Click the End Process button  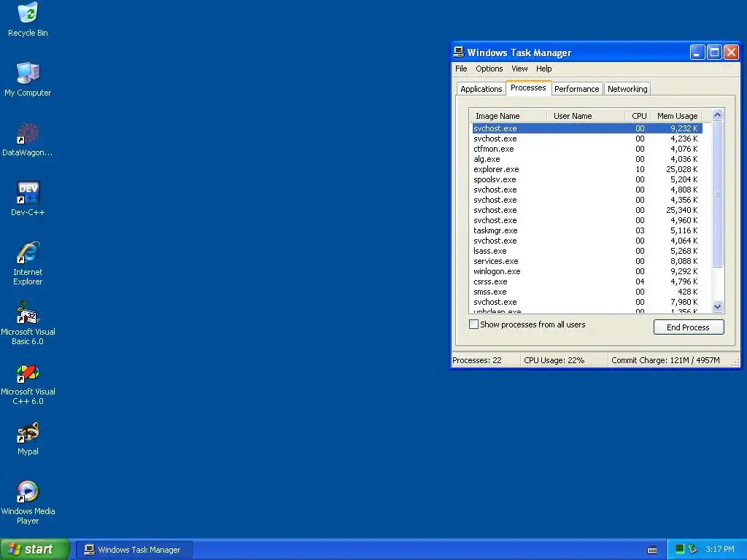tap(689, 327)
